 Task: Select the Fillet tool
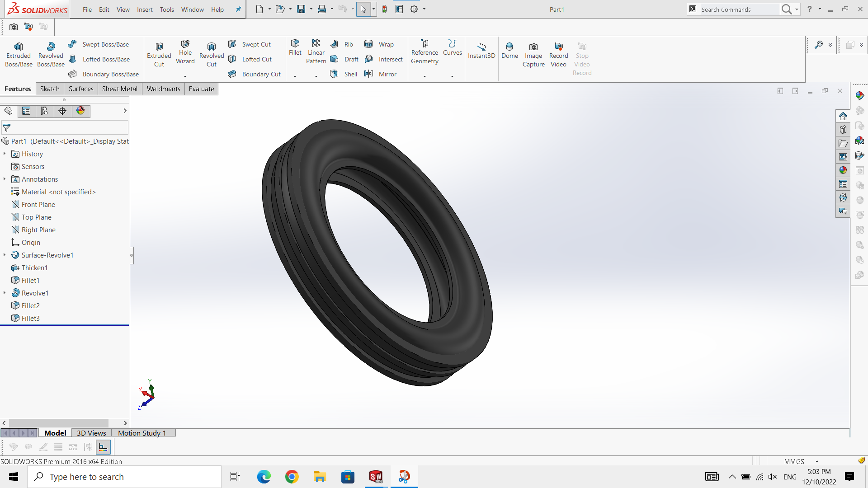[295, 48]
